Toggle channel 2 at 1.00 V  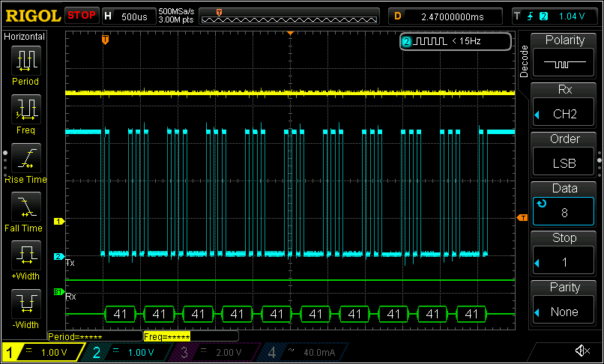tap(126, 352)
